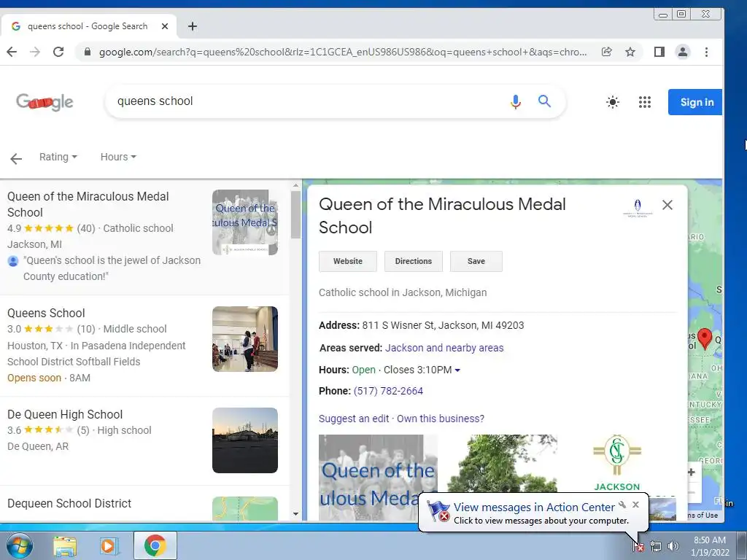The height and width of the screenshot is (560, 747).
Task: Open the Windows Start menu
Action: pos(20,545)
